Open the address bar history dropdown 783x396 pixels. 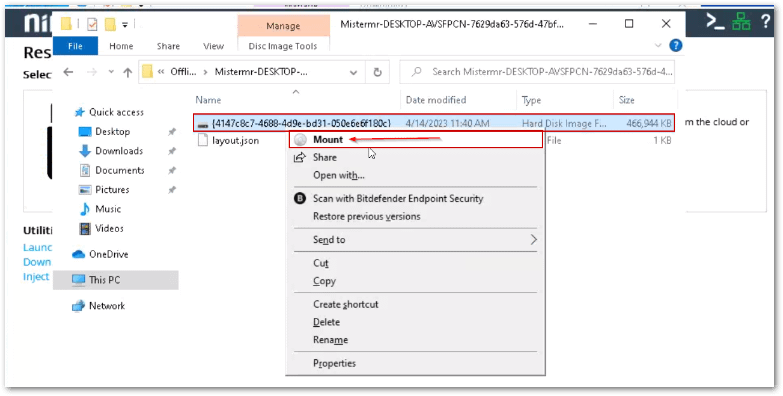tap(354, 72)
